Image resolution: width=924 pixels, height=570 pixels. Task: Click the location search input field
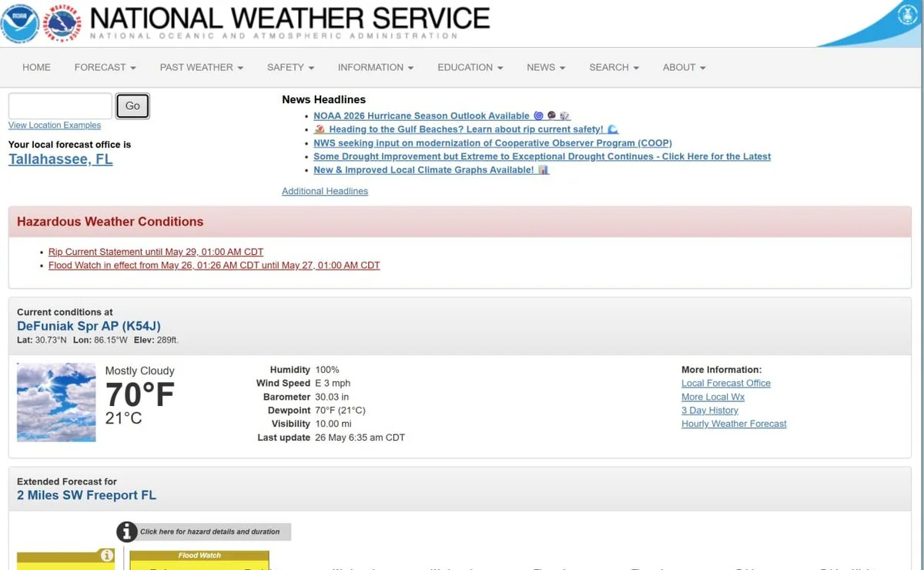coord(60,106)
